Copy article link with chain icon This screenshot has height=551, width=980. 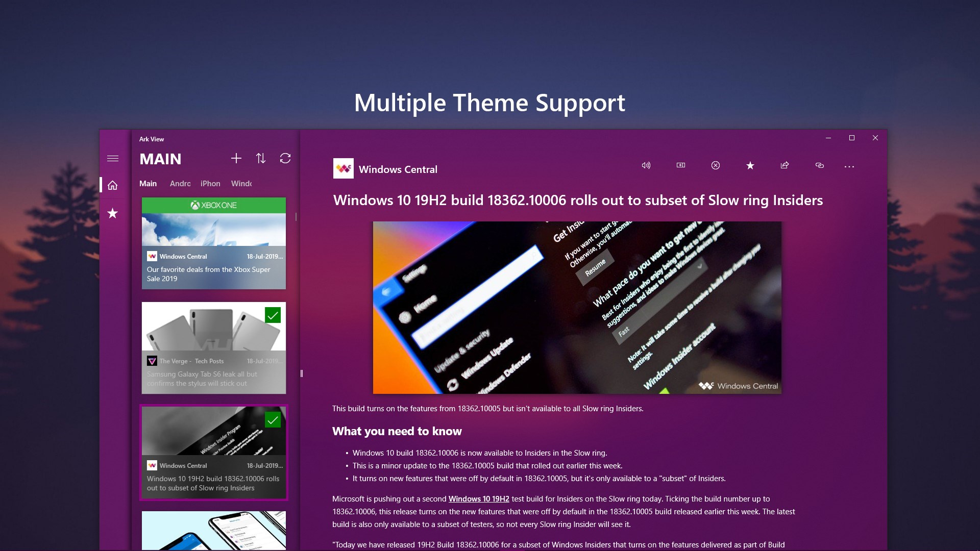pos(820,165)
